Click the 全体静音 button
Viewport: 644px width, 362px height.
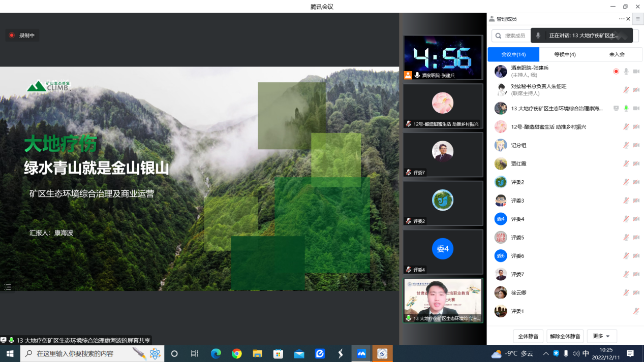pyautogui.click(x=528, y=336)
